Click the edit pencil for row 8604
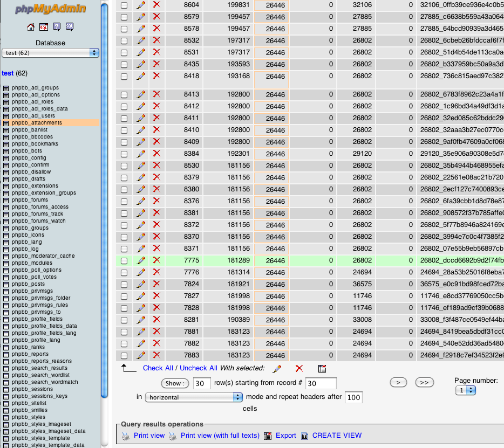The height and width of the screenshot is (448, 504). point(141,5)
